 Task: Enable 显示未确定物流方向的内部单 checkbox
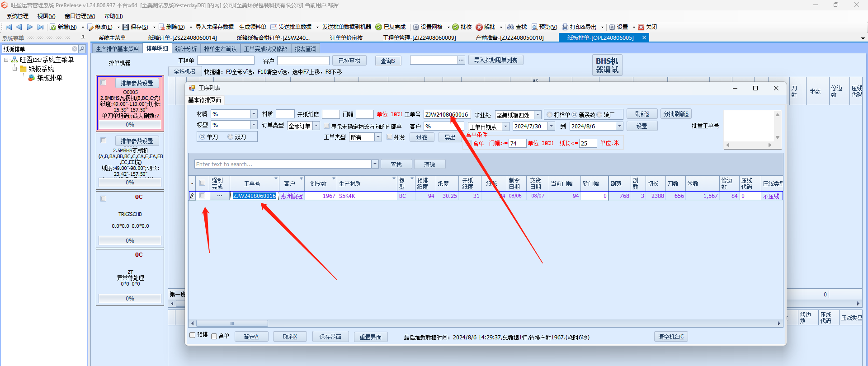(327, 127)
